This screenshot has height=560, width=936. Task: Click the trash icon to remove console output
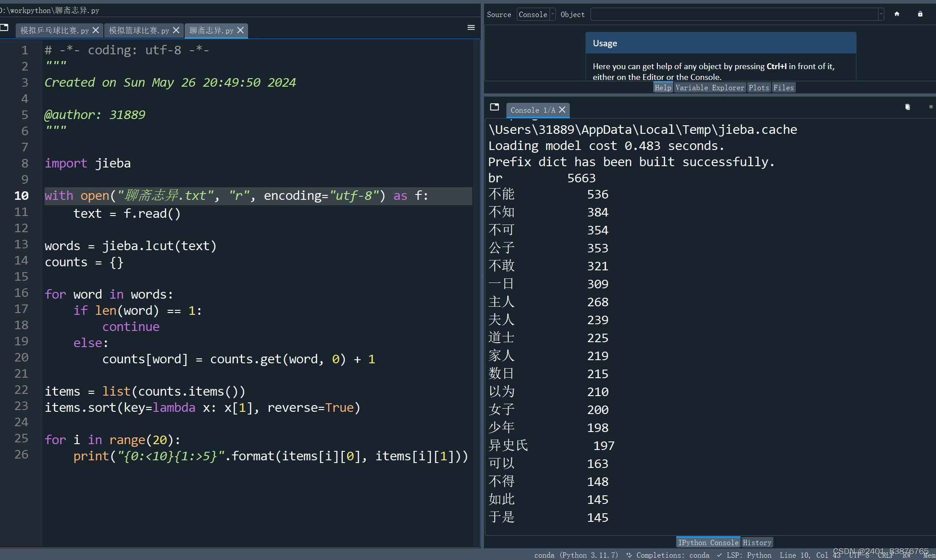click(907, 107)
